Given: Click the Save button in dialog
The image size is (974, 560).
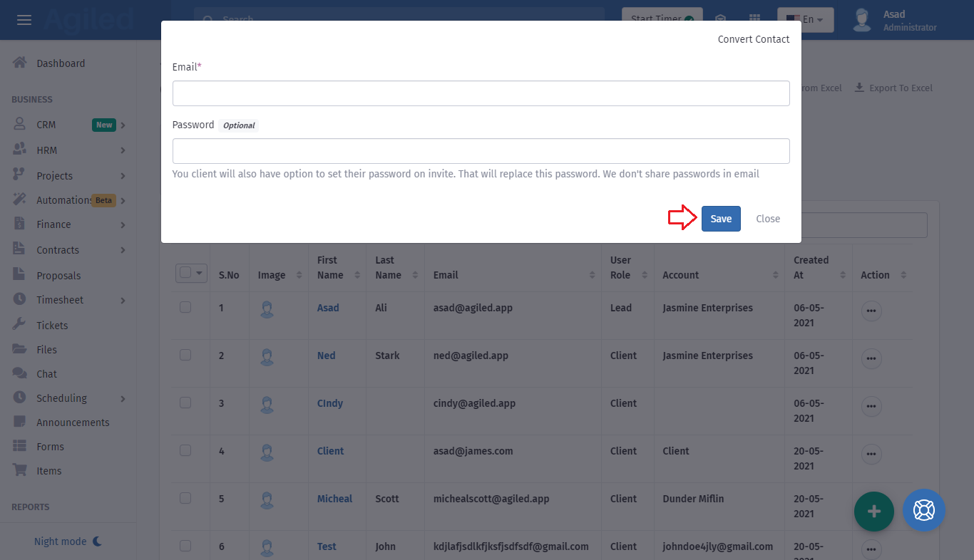Looking at the screenshot, I should coord(721,219).
